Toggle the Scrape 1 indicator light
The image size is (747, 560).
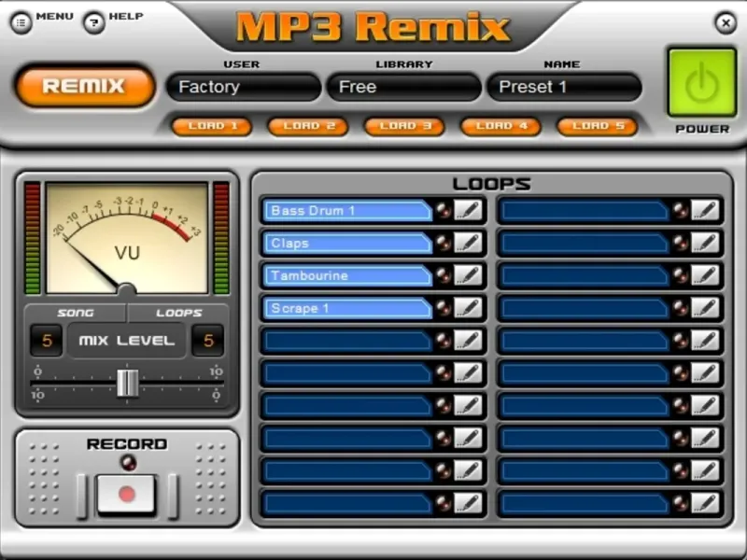click(444, 308)
